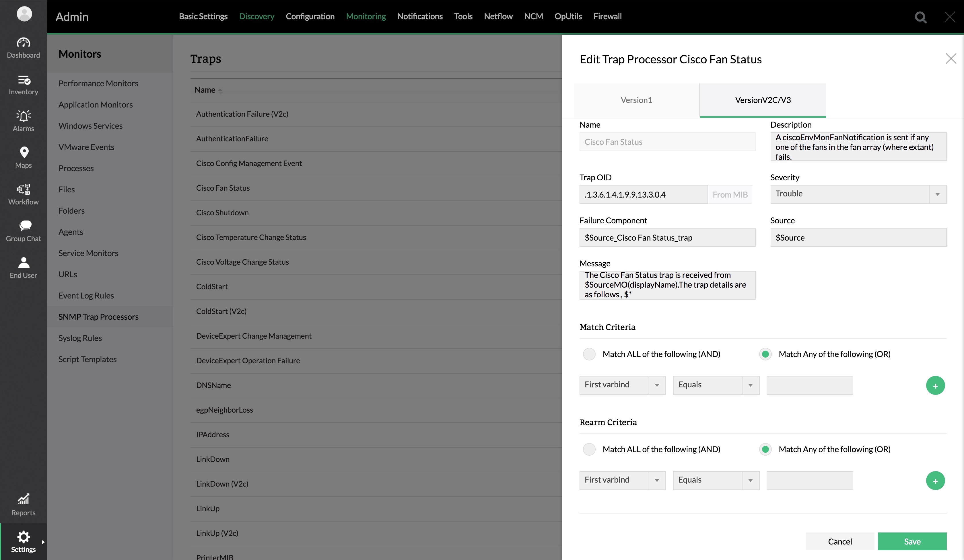The width and height of the screenshot is (964, 560).
Task: Click the Cancel button
Action: 839,541
